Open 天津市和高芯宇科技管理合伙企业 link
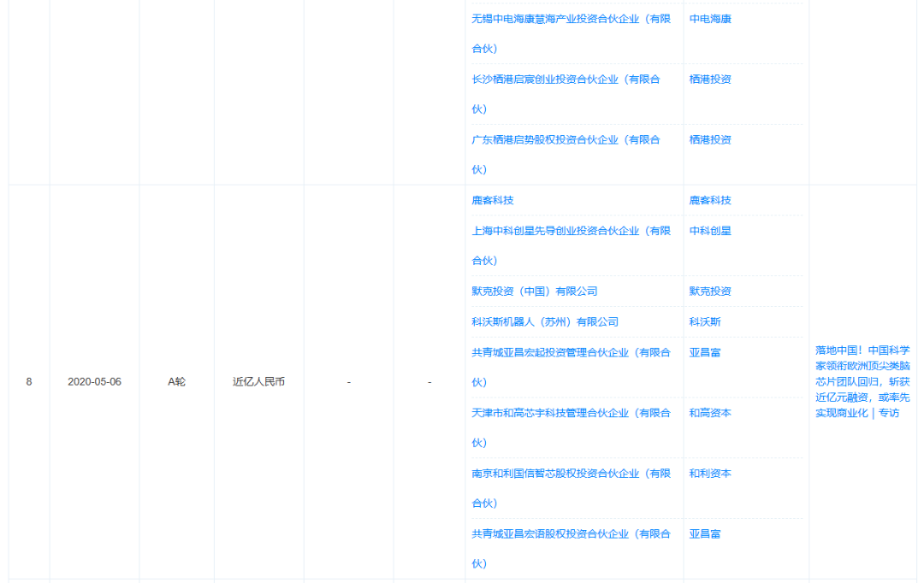Screen dimensions: 924x583 coord(571,428)
